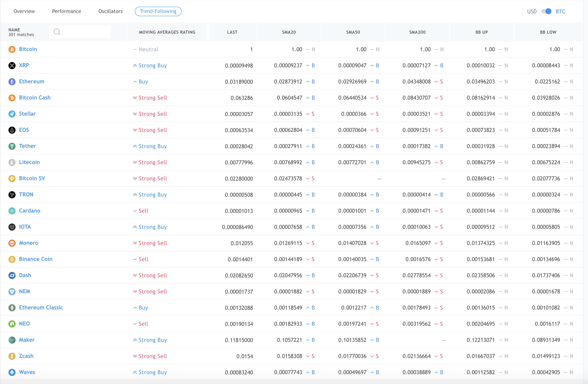Click XRP's Strong Buy rating
Viewport: 588px width, 384px height.
[150, 66]
